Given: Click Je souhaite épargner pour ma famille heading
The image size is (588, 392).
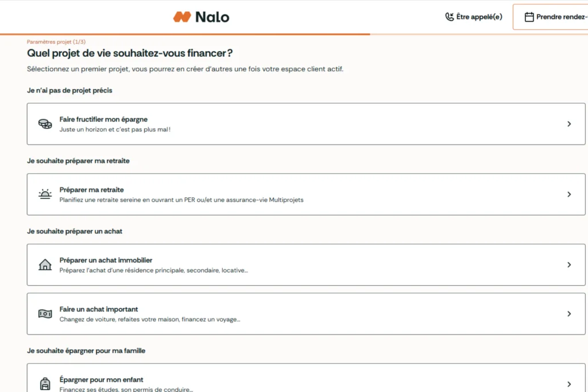Looking at the screenshot, I should click(86, 351).
